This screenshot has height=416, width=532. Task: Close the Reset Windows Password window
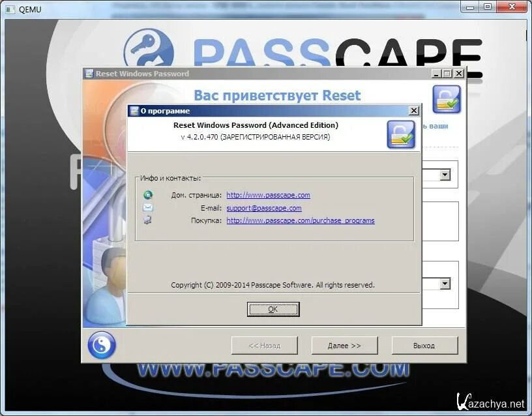[x=459, y=73]
